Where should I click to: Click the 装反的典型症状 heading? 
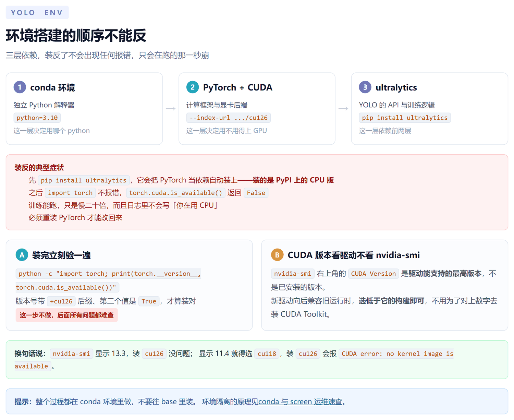pyautogui.click(x=39, y=168)
